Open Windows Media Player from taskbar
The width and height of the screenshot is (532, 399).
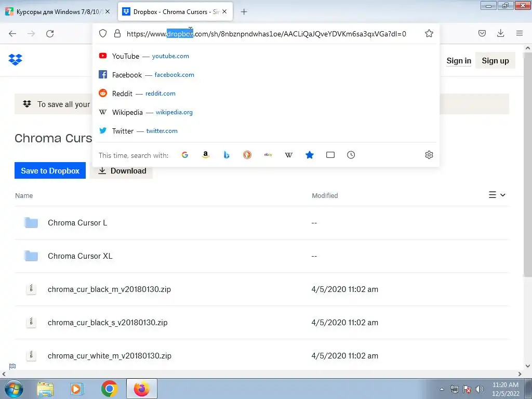coord(77,389)
